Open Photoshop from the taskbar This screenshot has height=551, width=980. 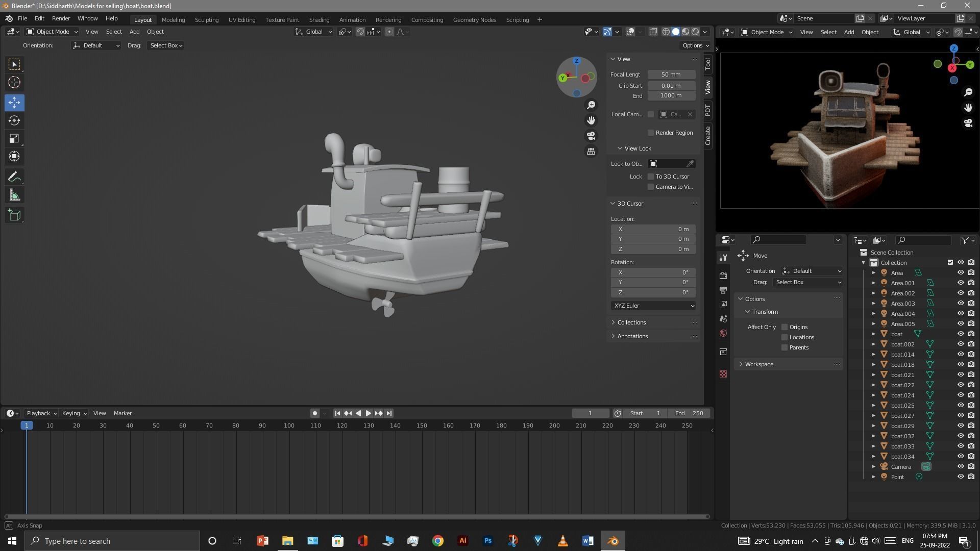[488, 541]
